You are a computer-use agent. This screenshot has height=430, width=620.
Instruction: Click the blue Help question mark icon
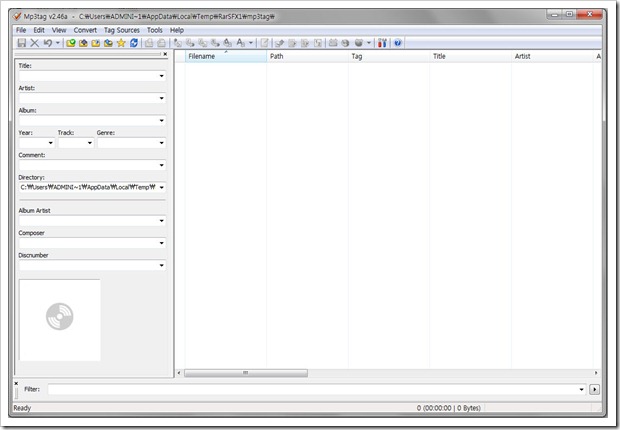point(398,43)
